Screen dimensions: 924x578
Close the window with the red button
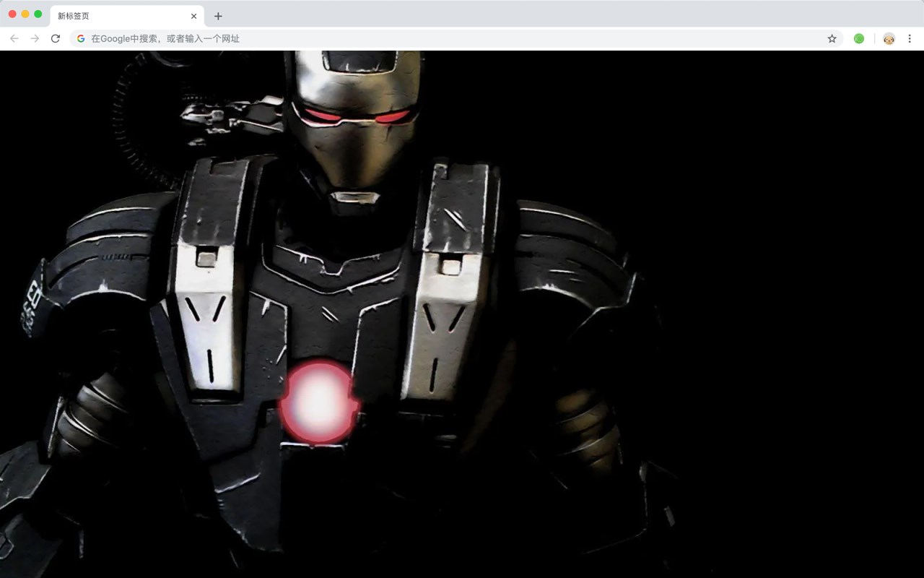point(12,14)
